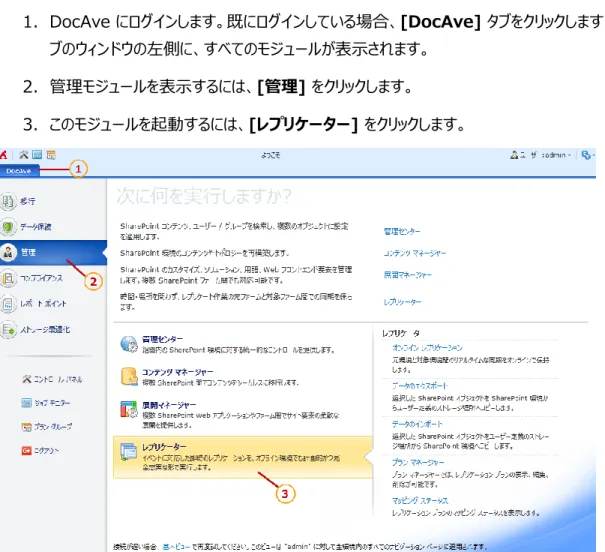Select the 管理 module in the sidebar
Screen dimensions: 605x552
coord(53,252)
